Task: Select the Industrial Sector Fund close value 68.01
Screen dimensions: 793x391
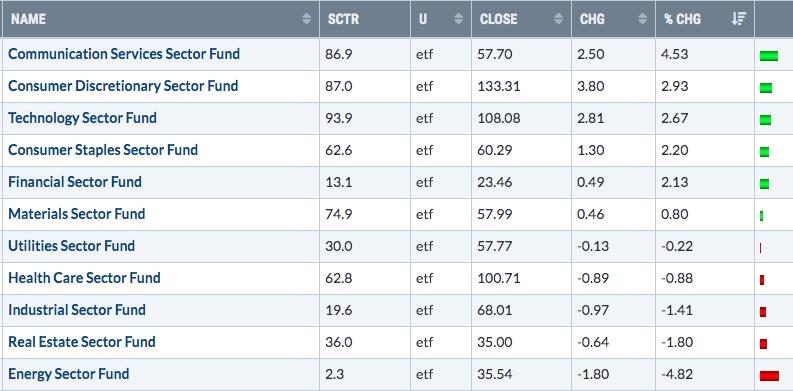Action: (x=495, y=310)
